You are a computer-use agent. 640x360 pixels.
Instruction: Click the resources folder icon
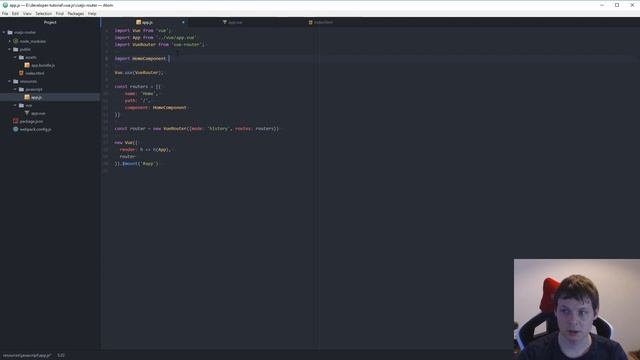pyautogui.click(x=16, y=81)
